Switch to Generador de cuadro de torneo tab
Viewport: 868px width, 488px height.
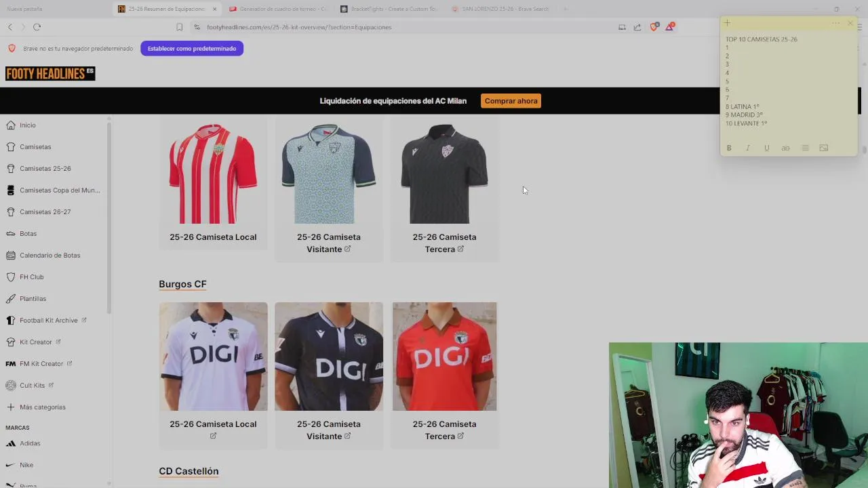click(277, 9)
